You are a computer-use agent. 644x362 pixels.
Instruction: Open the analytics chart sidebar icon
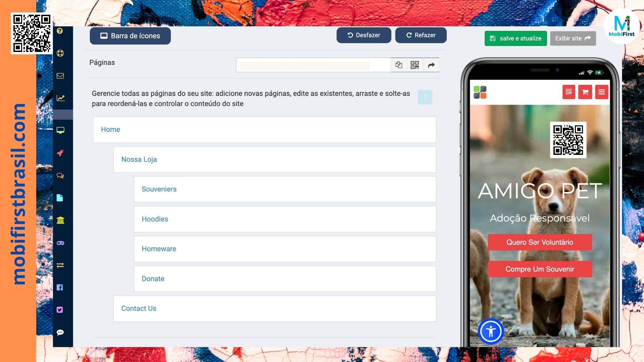pos(60,98)
